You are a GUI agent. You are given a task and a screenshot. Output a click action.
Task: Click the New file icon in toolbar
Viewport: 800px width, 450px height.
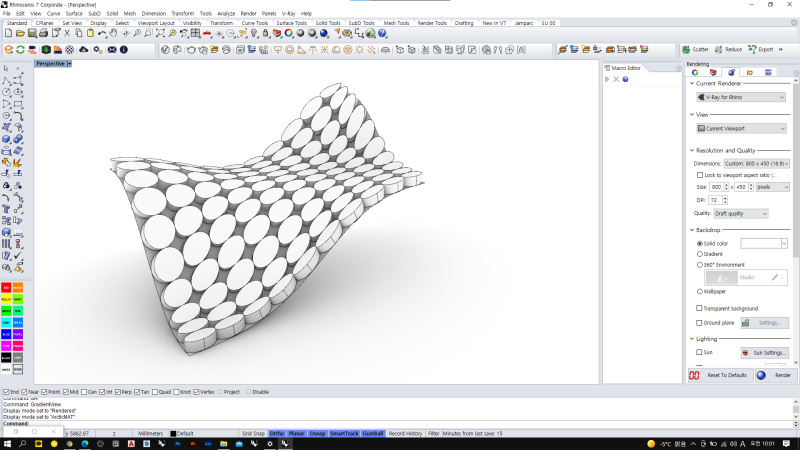8,33
